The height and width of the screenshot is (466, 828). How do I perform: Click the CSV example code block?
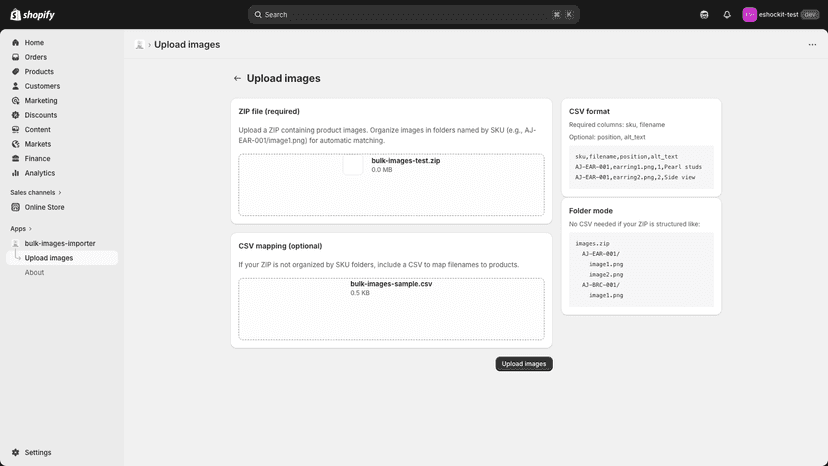pos(641,167)
